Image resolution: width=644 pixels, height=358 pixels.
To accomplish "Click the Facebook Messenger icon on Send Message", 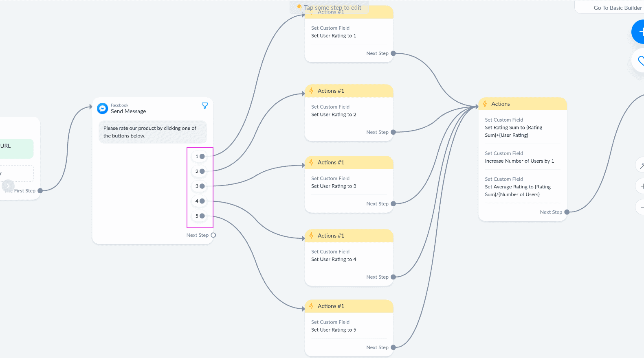I will [x=103, y=109].
